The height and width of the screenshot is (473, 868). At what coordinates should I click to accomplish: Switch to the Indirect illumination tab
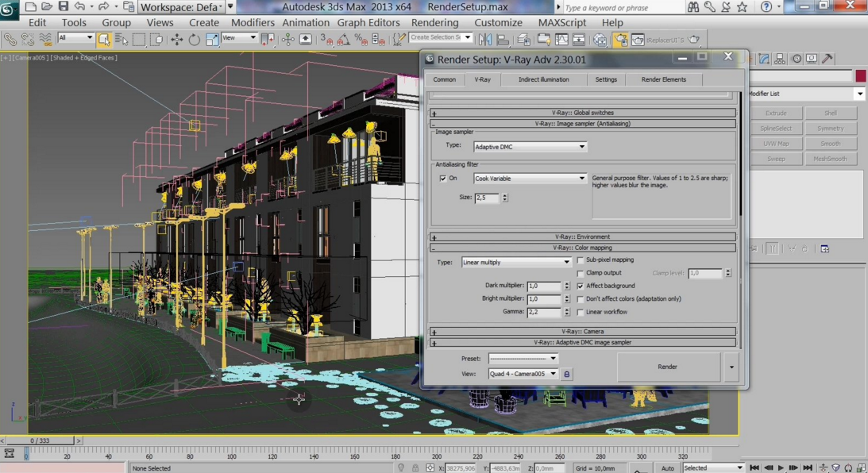[x=543, y=79]
